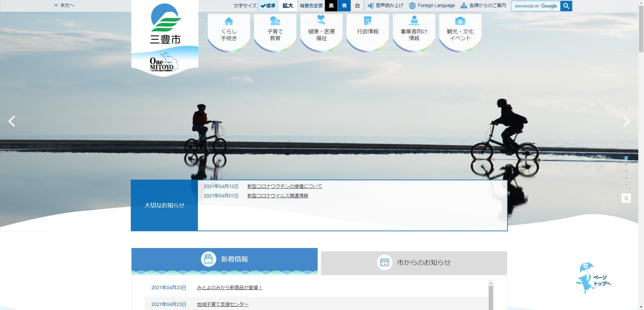Image resolution: width=644 pixels, height=310 pixels.
Task: Return to top with ページトップへ mascot
Action: 592,278
